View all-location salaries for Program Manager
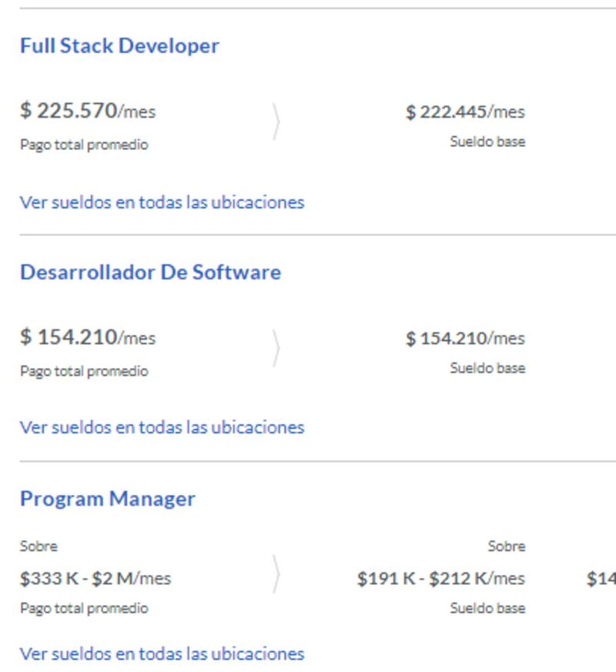 tap(162, 654)
